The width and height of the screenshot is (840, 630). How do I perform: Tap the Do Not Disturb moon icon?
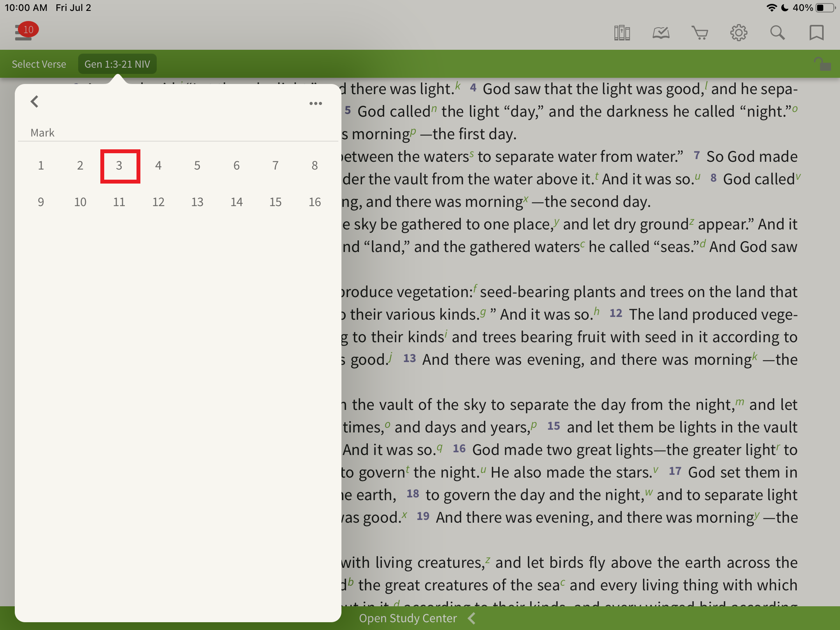(x=785, y=8)
